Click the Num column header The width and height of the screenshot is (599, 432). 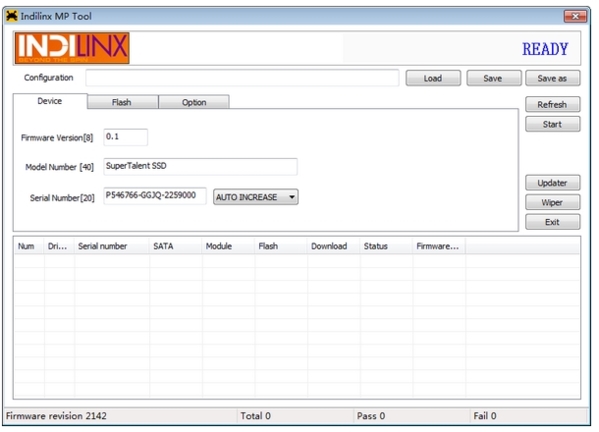[x=29, y=246]
